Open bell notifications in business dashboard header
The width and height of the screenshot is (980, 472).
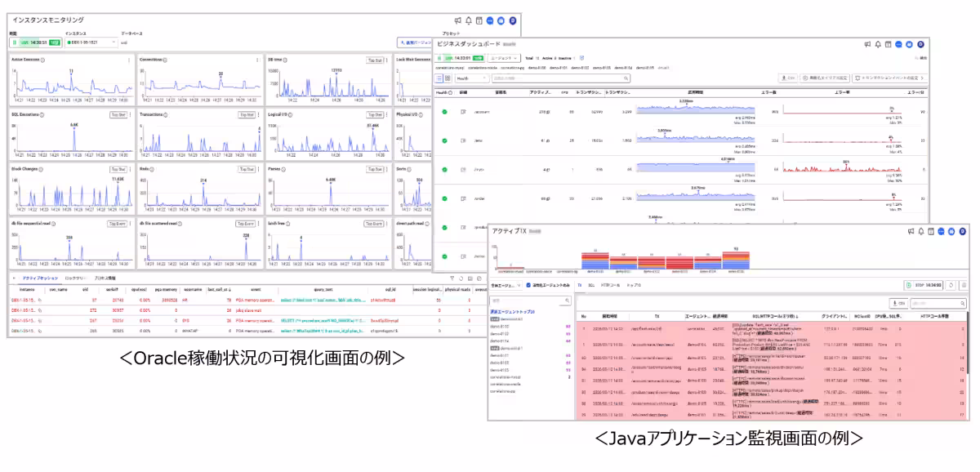[877, 45]
